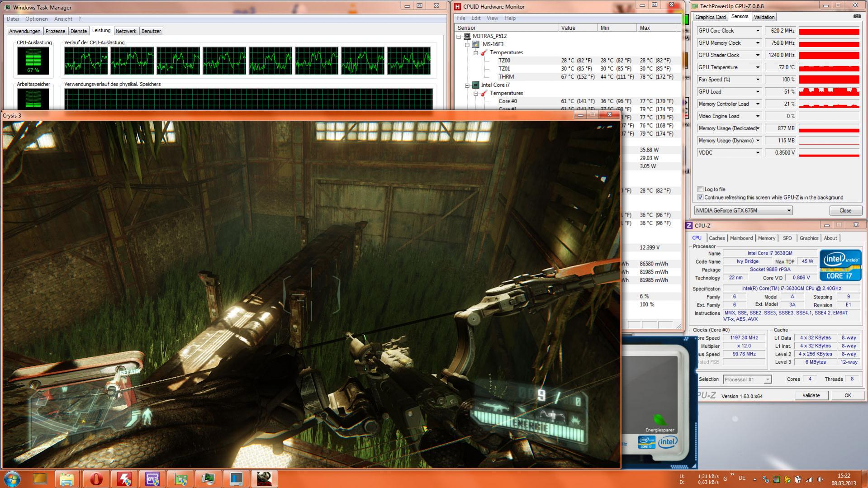This screenshot has width=868, height=488.
Task: Click the Intel Core i7 logo in CPU-Z
Action: pyautogui.click(x=840, y=265)
